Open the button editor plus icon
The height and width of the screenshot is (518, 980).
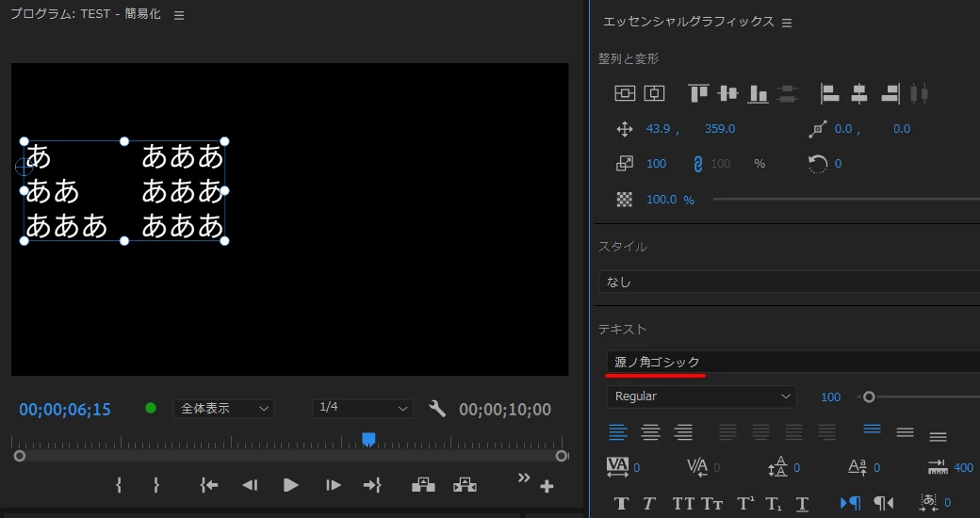(x=547, y=486)
